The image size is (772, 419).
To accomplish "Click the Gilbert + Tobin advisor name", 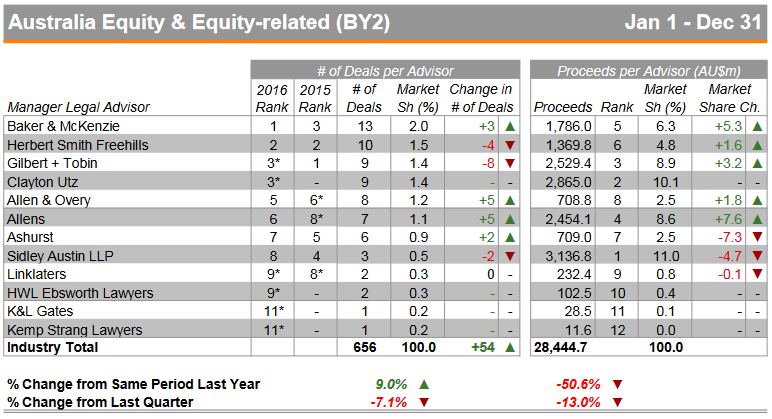I will 52,163.
